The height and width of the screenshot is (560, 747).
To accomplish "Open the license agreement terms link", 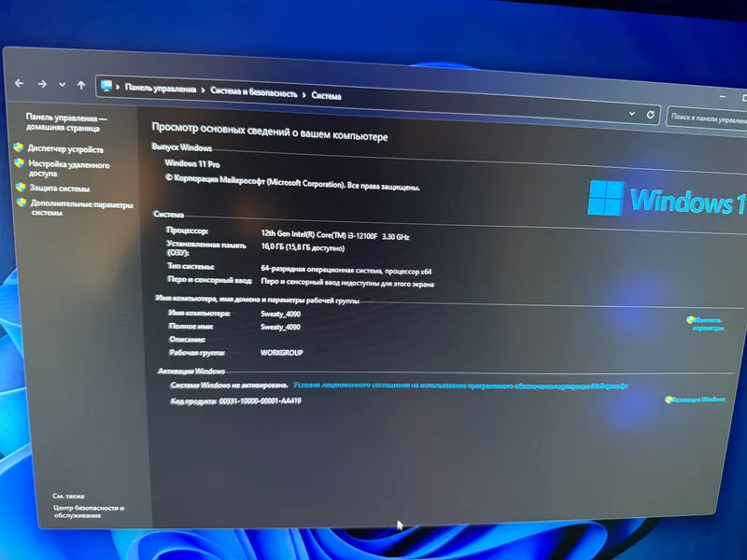I will point(460,385).
